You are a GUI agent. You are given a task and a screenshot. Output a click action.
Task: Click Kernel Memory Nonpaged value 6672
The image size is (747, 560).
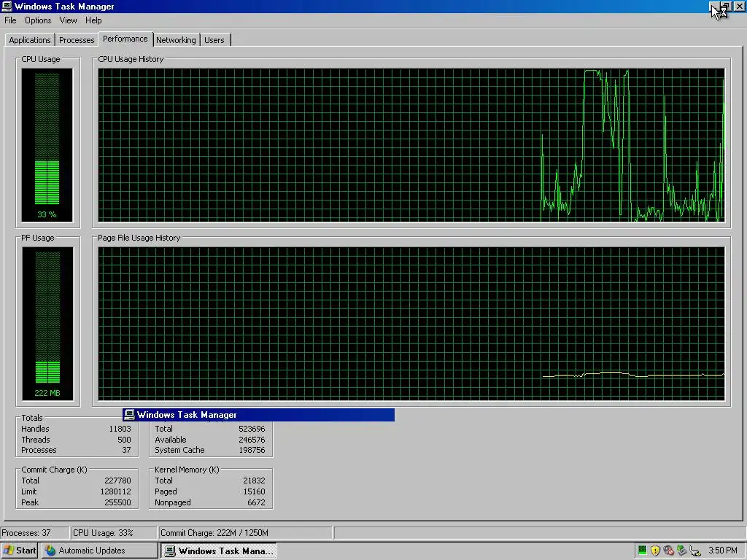(256, 503)
